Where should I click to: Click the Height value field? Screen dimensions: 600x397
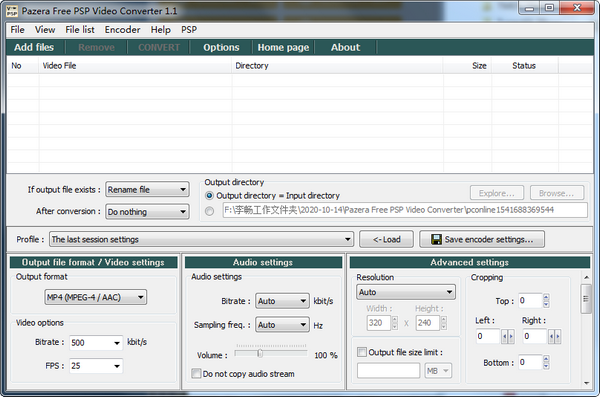pos(428,323)
